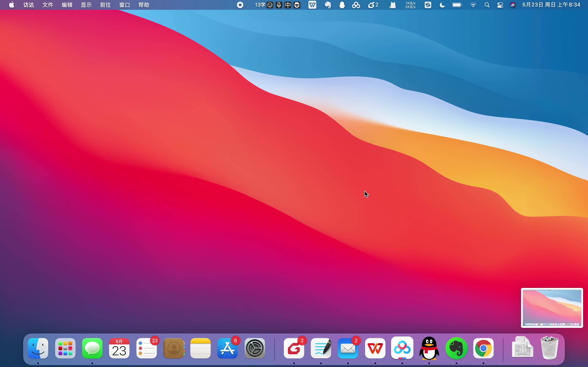The image size is (588, 367).
Task: Open System Preferences gear icon
Action: (255, 348)
